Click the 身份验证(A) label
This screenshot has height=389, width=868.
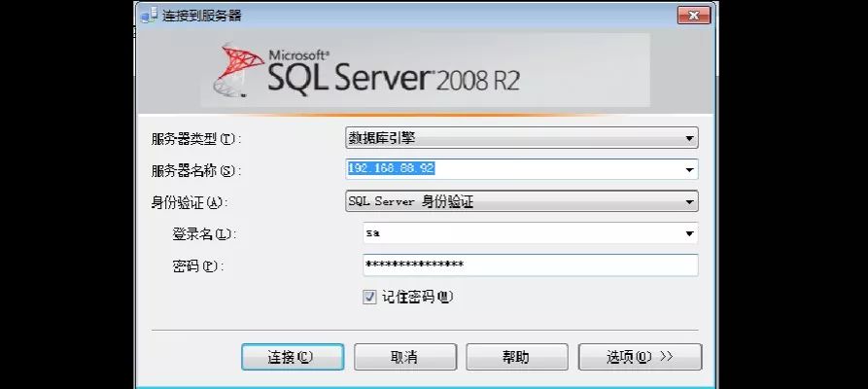(x=190, y=203)
